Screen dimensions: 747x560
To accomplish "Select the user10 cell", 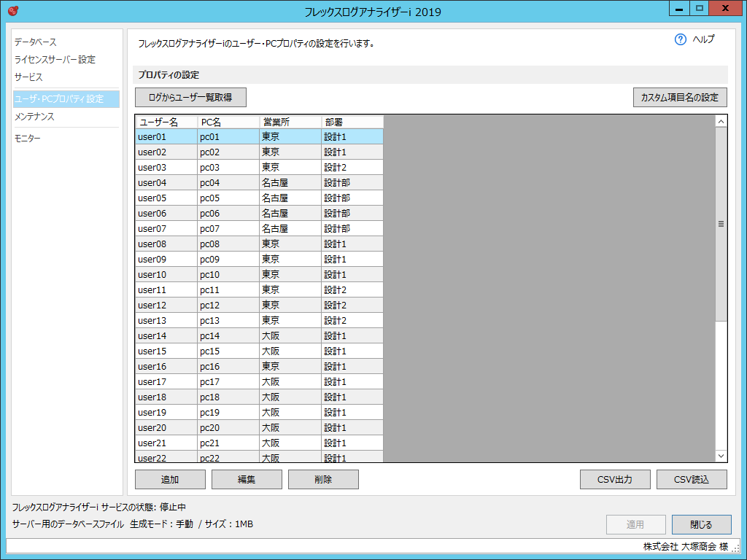I will coord(166,274).
